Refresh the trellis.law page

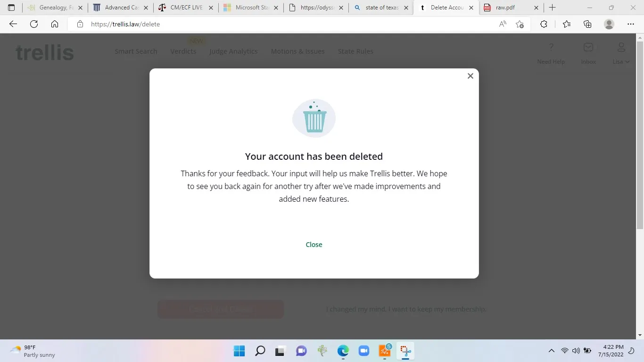click(34, 24)
